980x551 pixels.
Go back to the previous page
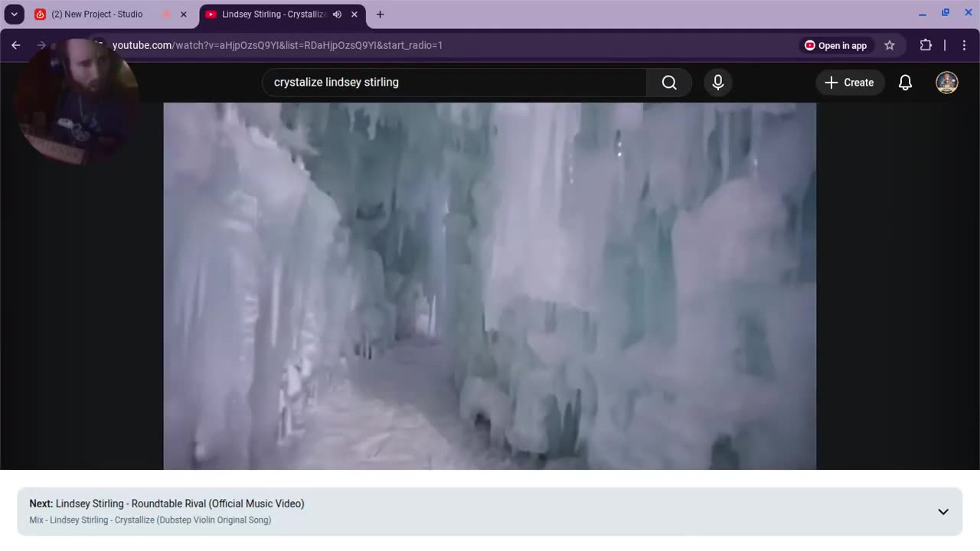15,45
